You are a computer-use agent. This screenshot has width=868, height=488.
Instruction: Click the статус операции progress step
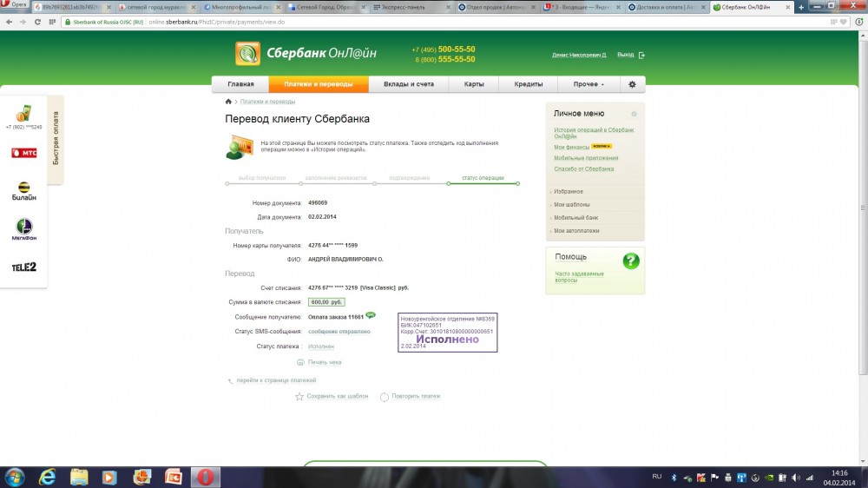pos(483,178)
